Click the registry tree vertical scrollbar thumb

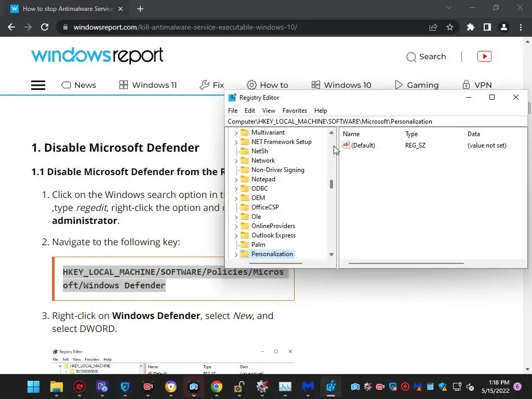(x=331, y=184)
